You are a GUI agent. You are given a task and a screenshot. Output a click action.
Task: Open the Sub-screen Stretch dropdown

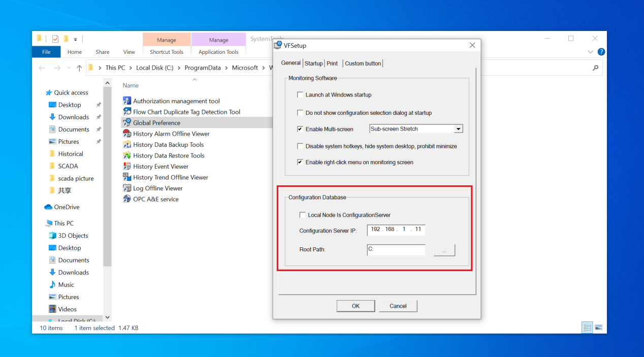[458, 129]
